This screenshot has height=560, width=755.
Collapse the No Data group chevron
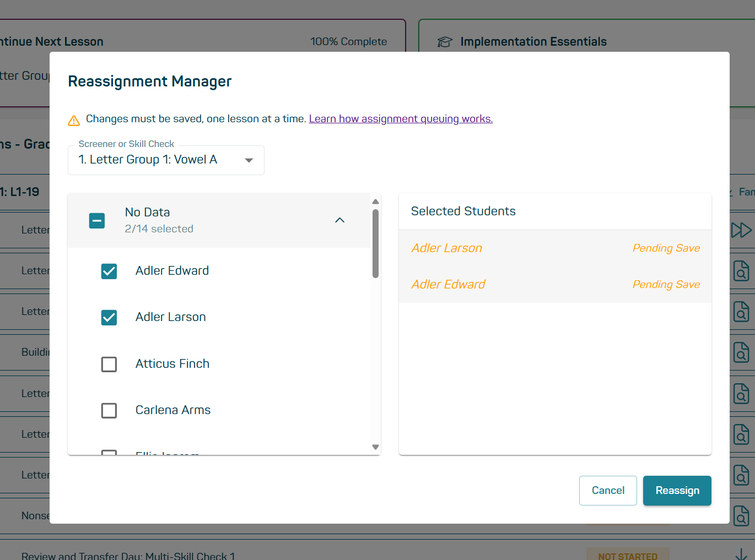(x=340, y=220)
